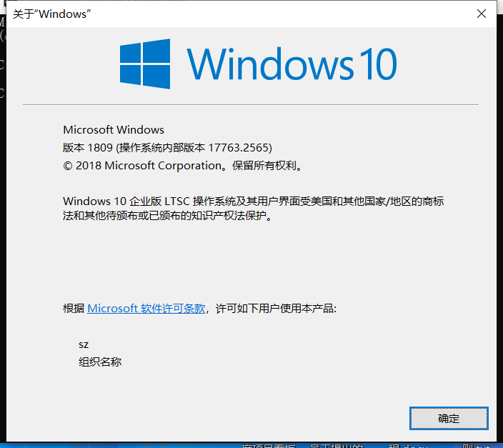The height and width of the screenshot is (448, 503).
Task: Click the Microsoft Windows heading line
Action: point(114,129)
